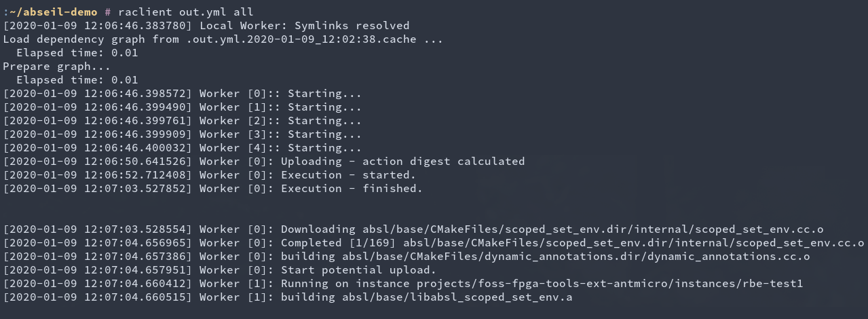Click the 'Execution - started.' message
The image size is (868, 319).
pyautogui.click(x=349, y=175)
